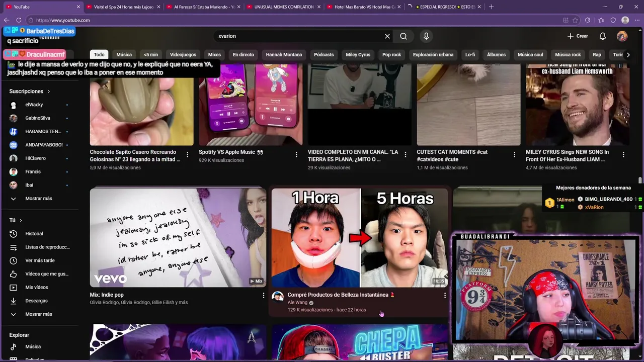The image size is (644, 362).
Task: Expand Suscripciones section arrow
Action: click(x=48, y=92)
